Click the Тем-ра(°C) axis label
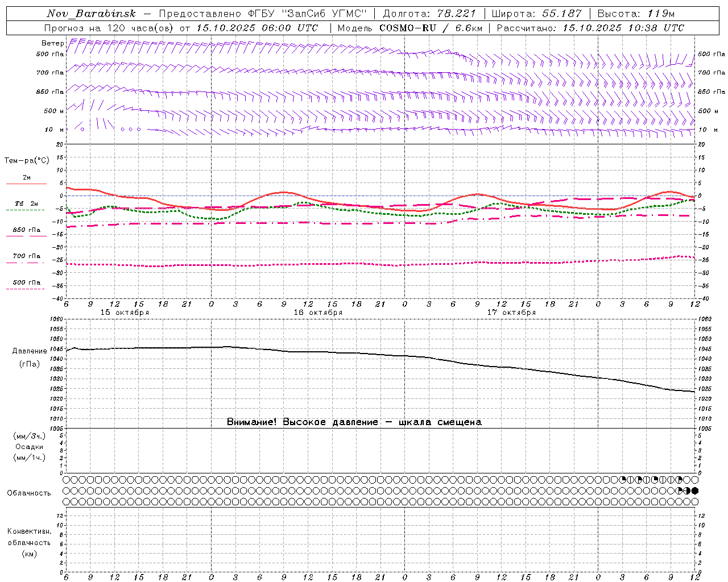The image size is (728, 582). (27, 161)
